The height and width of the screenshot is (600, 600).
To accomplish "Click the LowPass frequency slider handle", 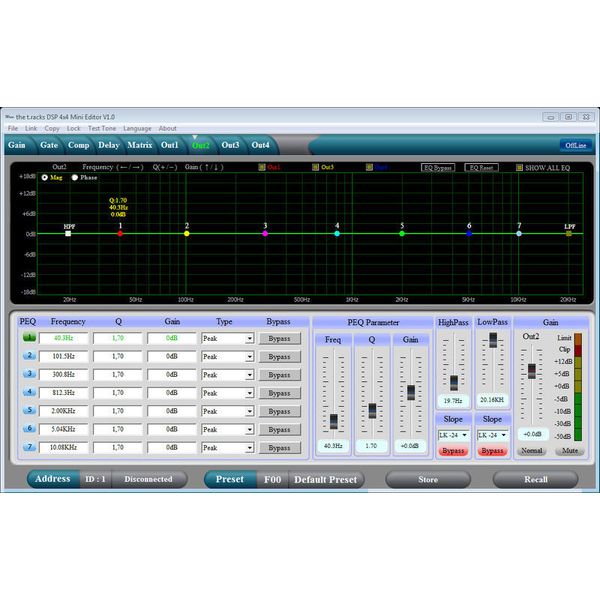I will click(x=493, y=340).
